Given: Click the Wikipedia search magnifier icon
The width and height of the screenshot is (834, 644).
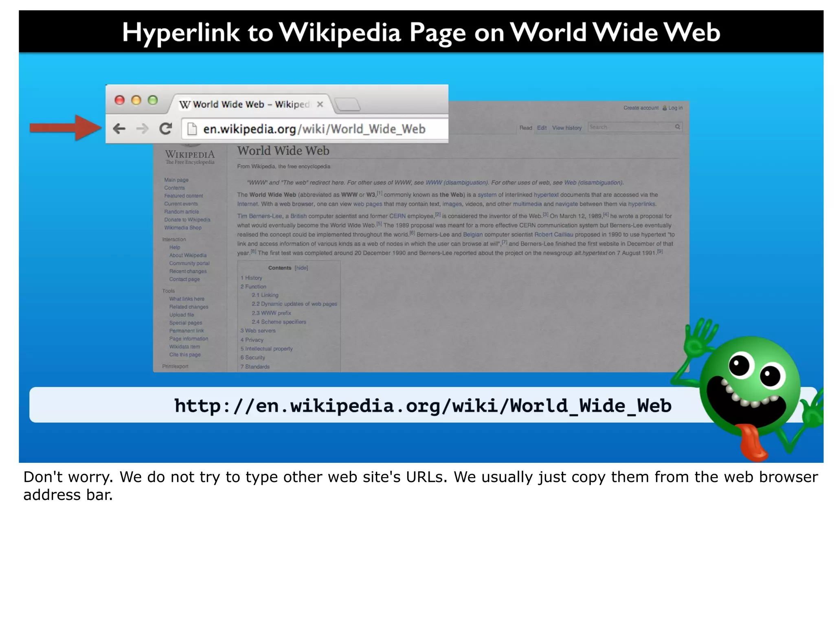Looking at the screenshot, I should click(677, 127).
